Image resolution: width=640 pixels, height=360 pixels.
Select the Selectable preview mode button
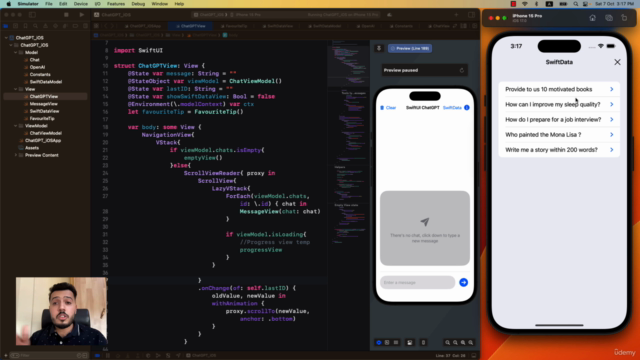pyautogui.click(x=387, y=342)
